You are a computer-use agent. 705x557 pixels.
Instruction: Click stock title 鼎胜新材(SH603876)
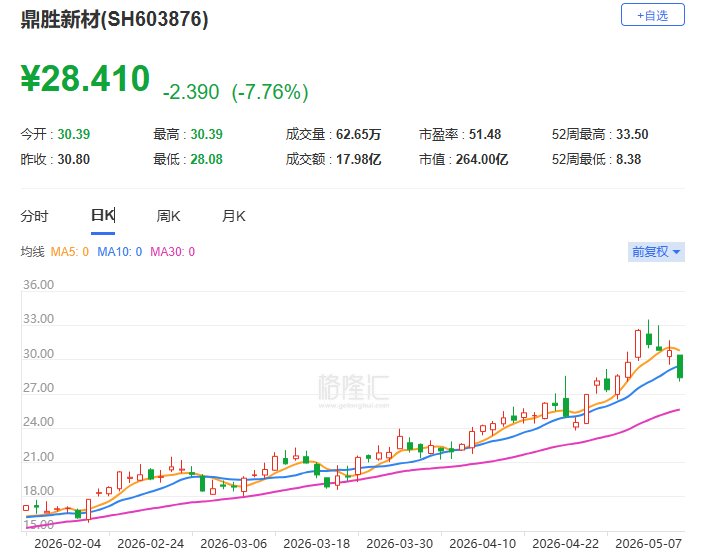(114, 19)
